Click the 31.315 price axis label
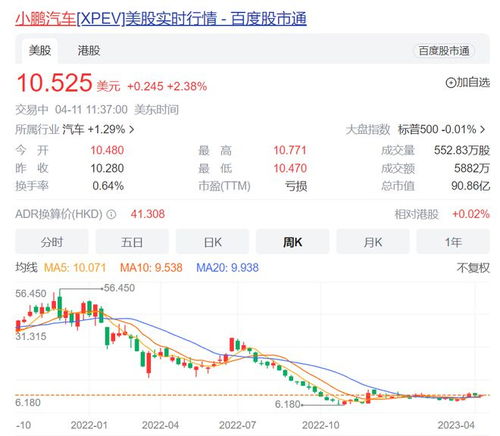Viewport: 500px width, 436px height. [31, 336]
